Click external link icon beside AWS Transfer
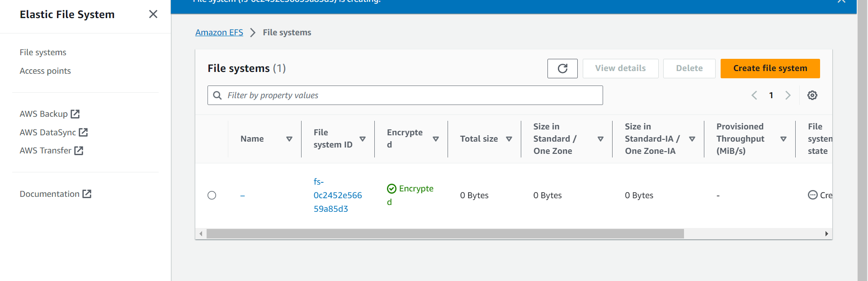This screenshot has width=868, height=281. point(79,151)
